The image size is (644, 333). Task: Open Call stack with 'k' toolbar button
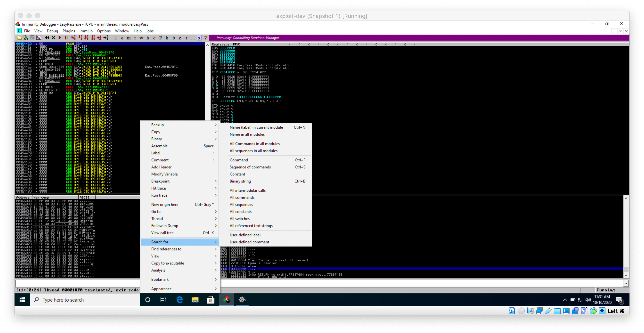coord(167,38)
